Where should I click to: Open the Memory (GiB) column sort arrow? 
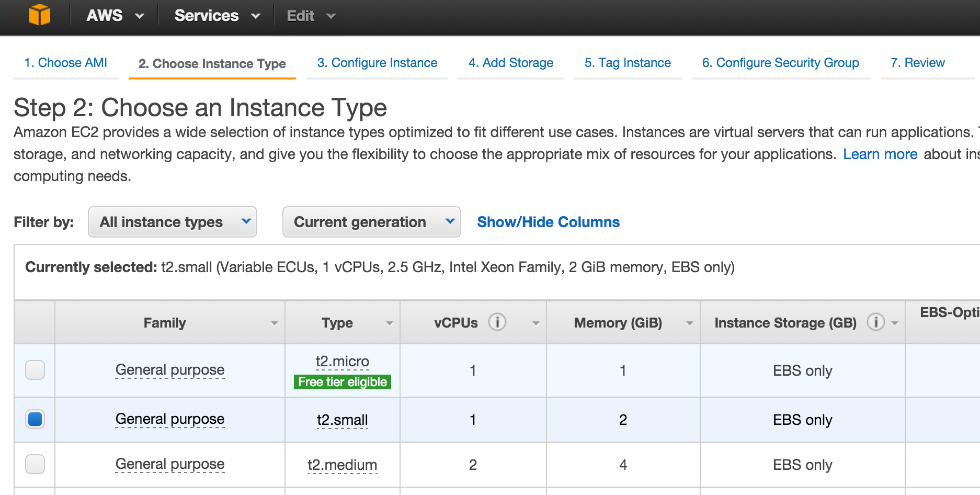point(690,323)
